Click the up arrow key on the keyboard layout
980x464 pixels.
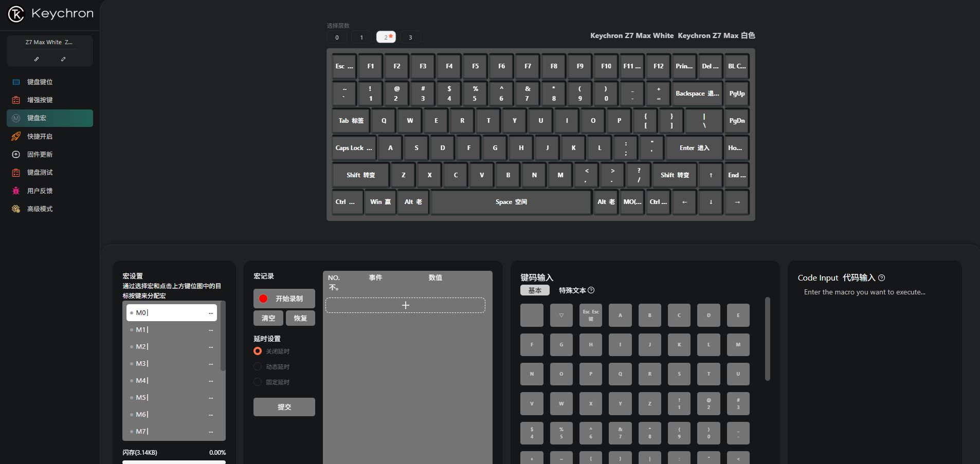pos(711,175)
